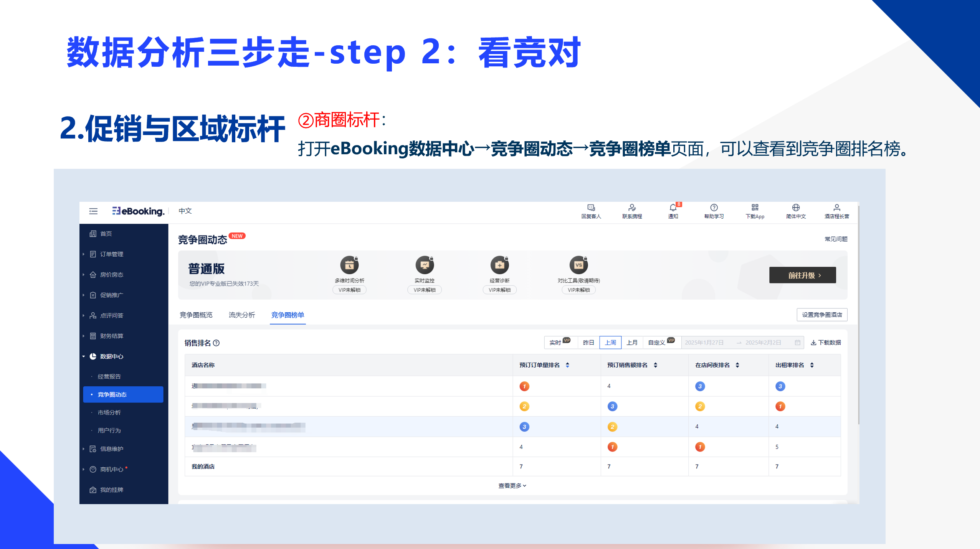The height and width of the screenshot is (549, 980).
Task: Select the 昨日 time range option
Action: click(x=588, y=342)
